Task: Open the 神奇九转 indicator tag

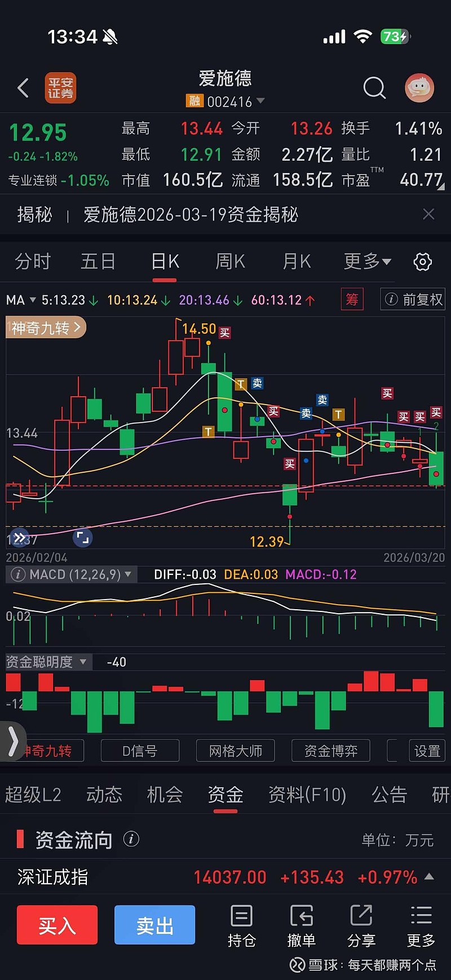Action: click(x=46, y=327)
